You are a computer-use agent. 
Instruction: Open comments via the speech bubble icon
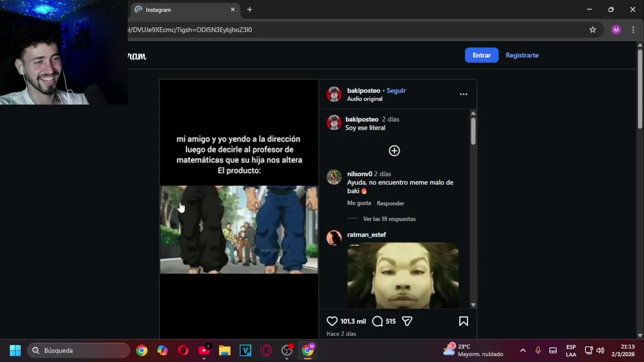377,321
